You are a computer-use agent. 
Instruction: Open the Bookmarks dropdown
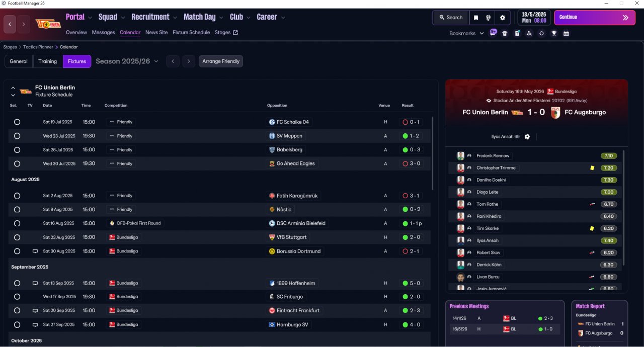[466, 33]
